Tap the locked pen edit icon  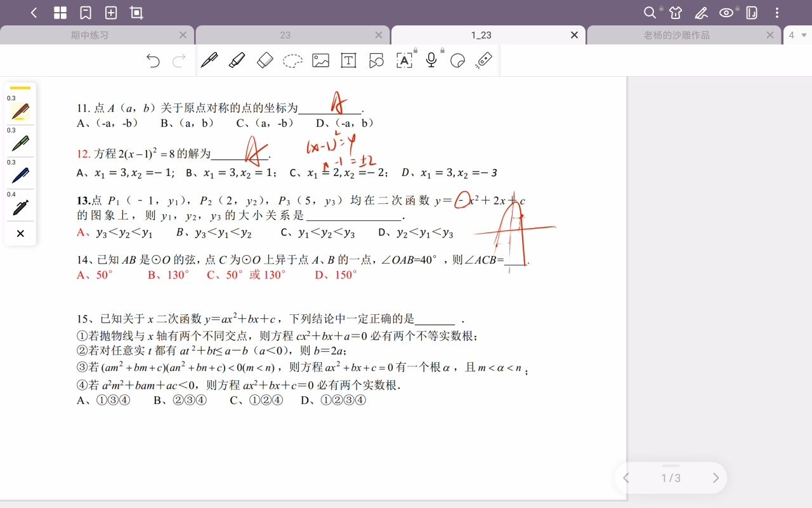pos(701,13)
